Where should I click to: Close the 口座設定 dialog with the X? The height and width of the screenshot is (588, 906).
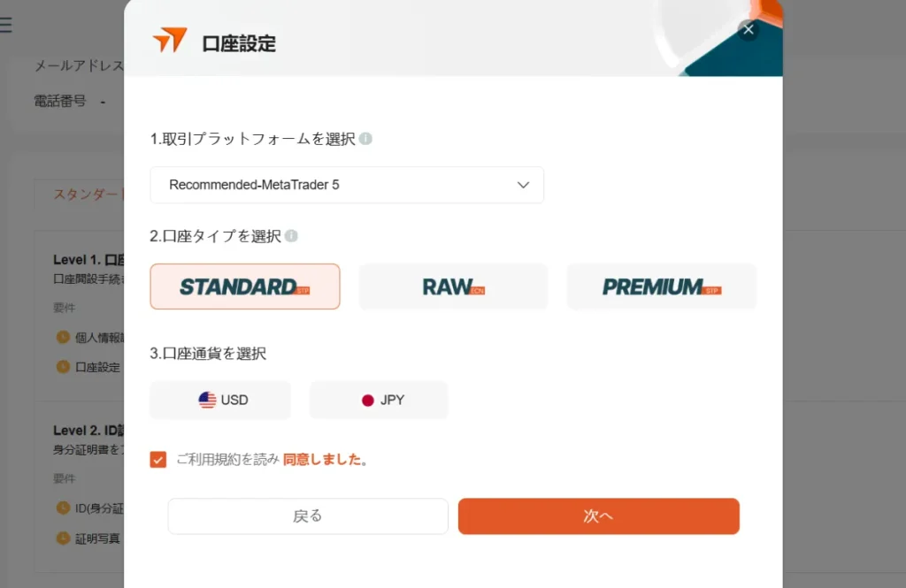(x=748, y=29)
